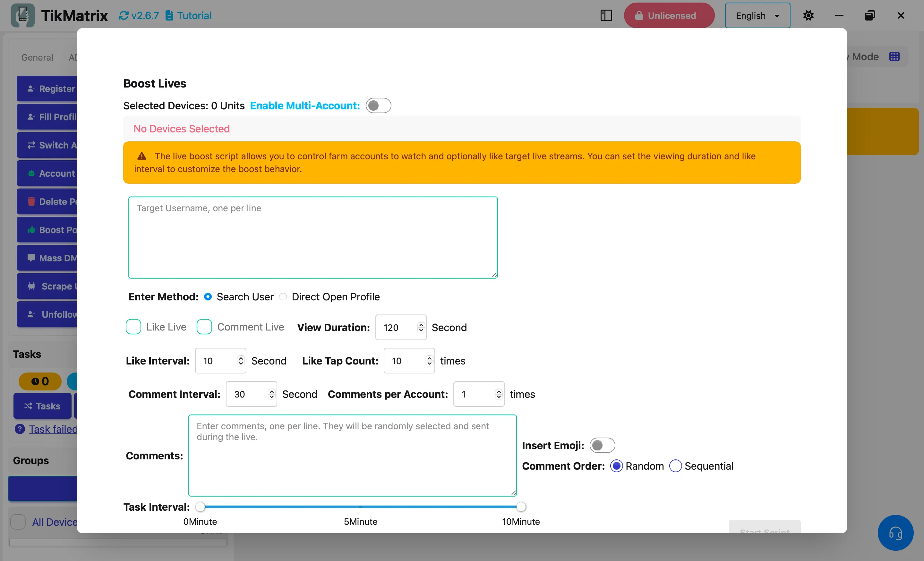Click into the Target Username text area
Viewport: 924px width, 561px height.
(312, 237)
